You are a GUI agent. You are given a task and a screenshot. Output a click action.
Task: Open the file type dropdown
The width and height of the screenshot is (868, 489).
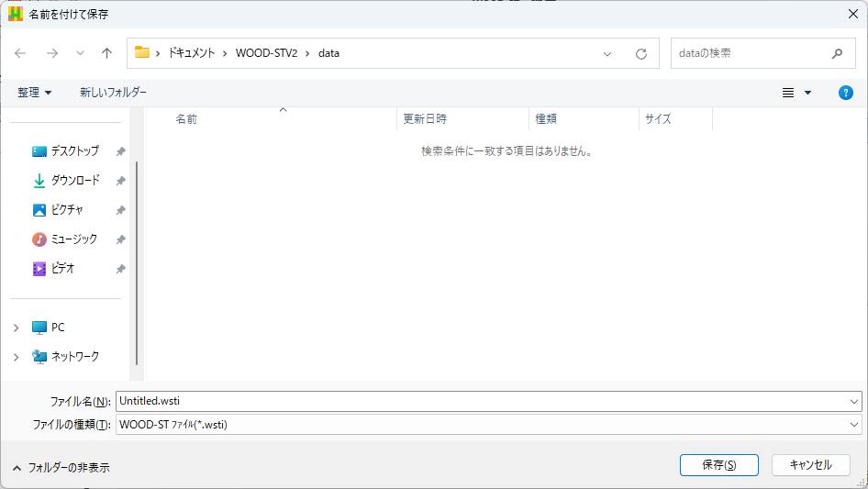coord(855,425)
